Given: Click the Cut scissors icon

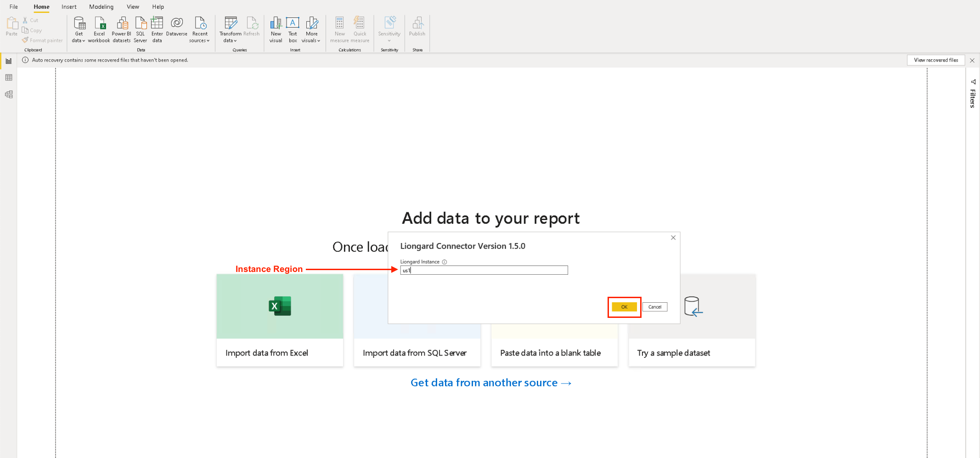Looking at the screenshot, I should [25, 20].
